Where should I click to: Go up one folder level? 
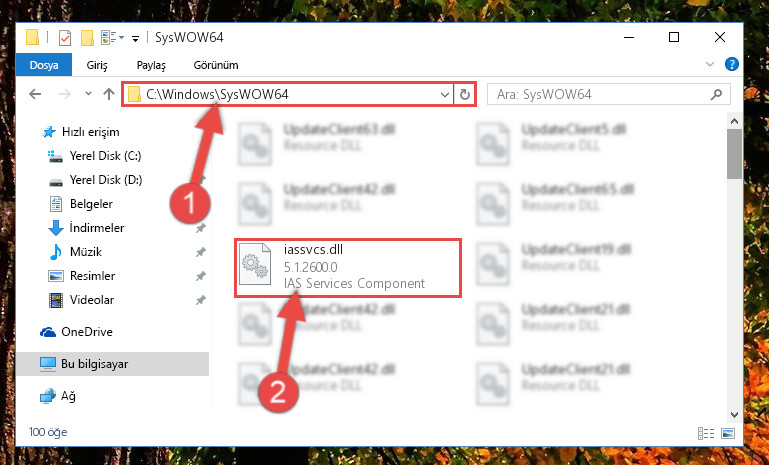(x=109, y=94)
